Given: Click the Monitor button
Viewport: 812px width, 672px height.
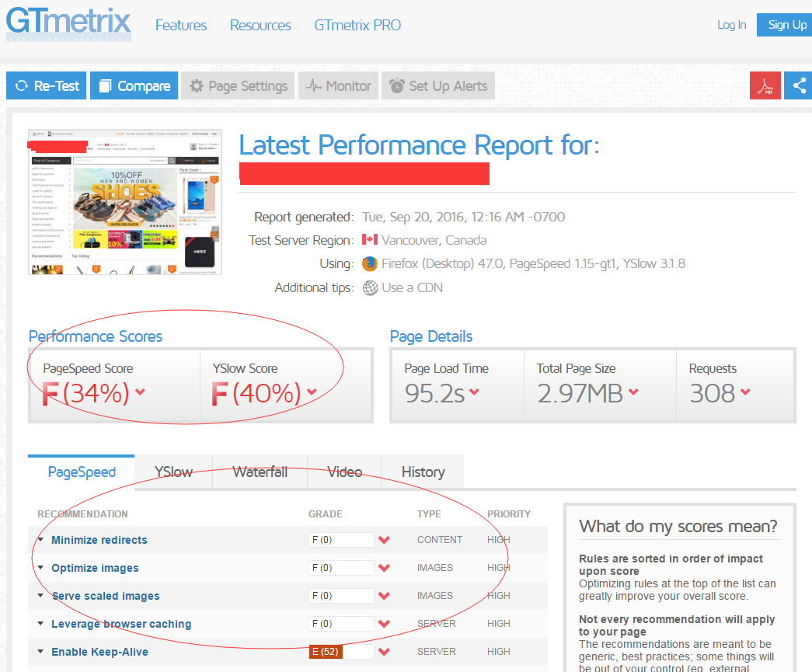Looking at the screenshot, I should 338,85.
